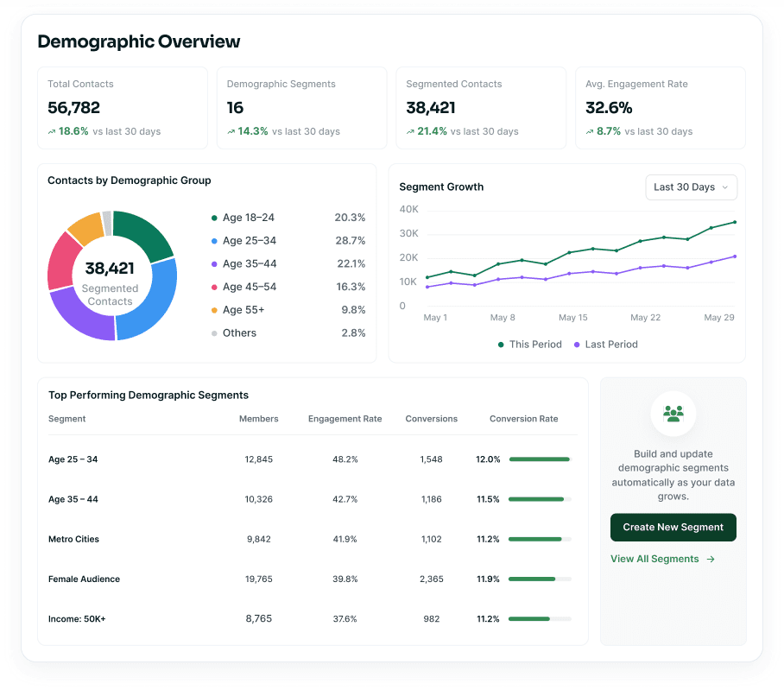Click the pink Age 45–54 donut slice

(60, 262)
